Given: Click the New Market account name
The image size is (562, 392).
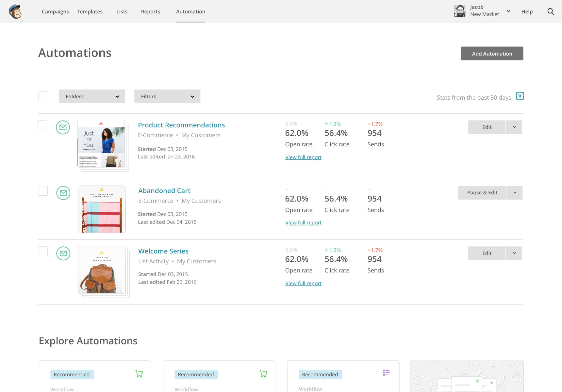Looking at the screenshot, I should [x=485, y=14].
